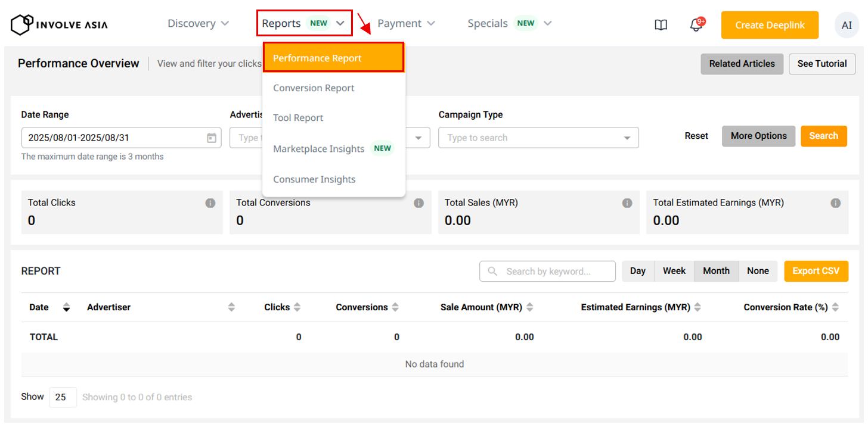This screenshot has width=868, height=430.
Task: Click the Involve Asia logo
Action: (x=59, y=24)
